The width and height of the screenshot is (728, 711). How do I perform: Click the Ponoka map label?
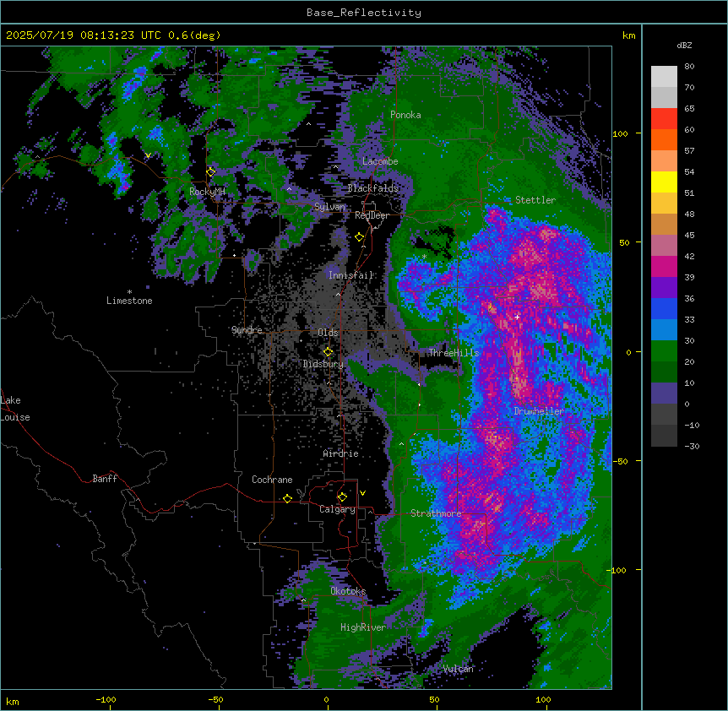pos(405,115)
